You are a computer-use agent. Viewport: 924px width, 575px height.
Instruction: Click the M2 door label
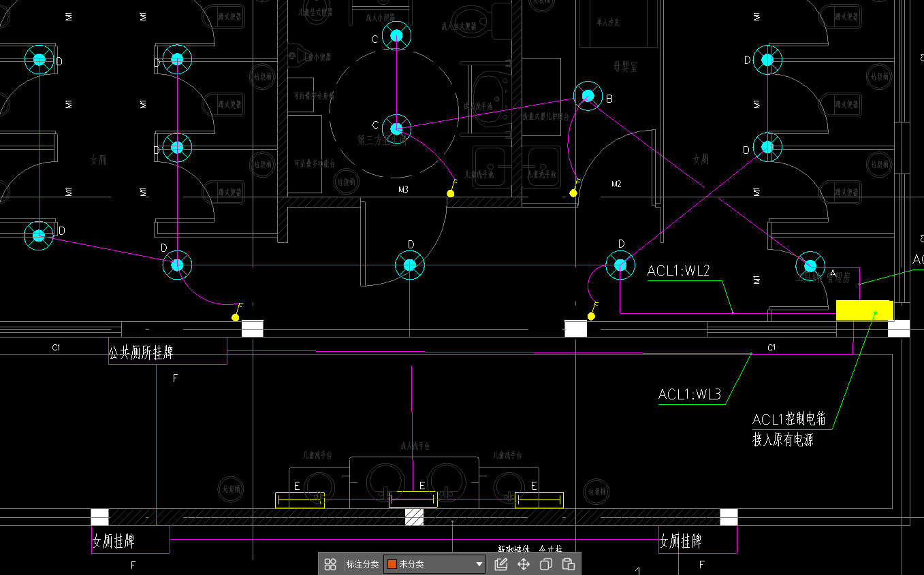(x=616, y=184)
